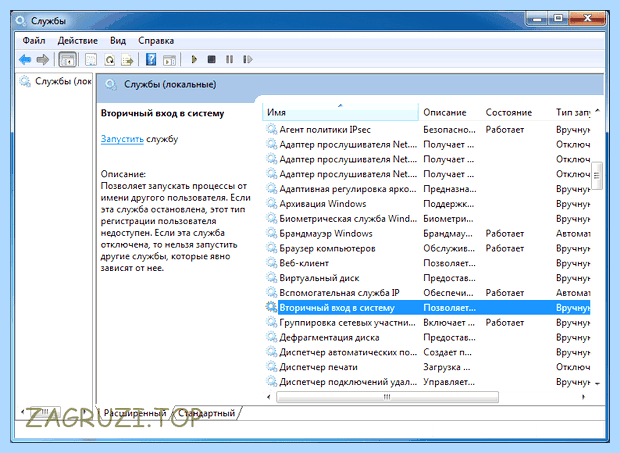Select the Браузер компьютеров service

click(428, 248)
